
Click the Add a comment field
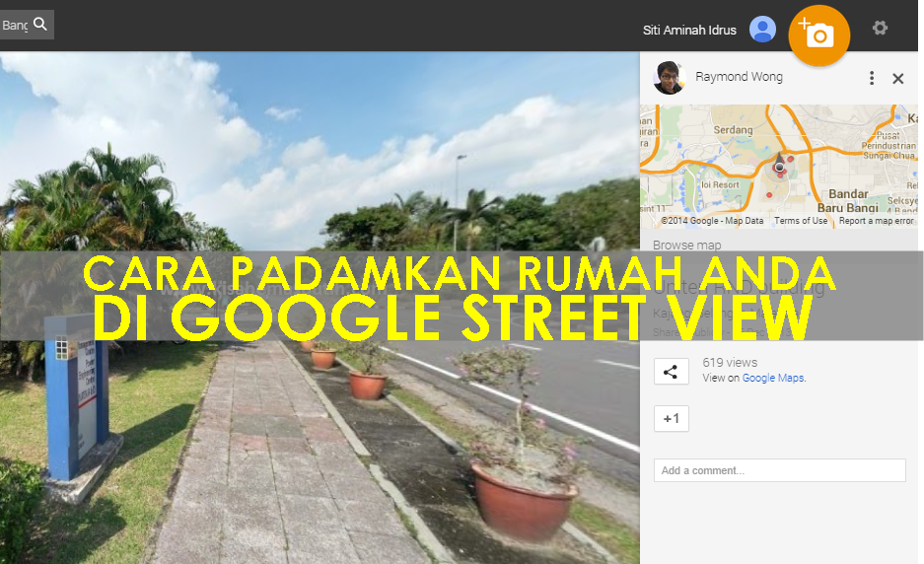coord(779,470)
